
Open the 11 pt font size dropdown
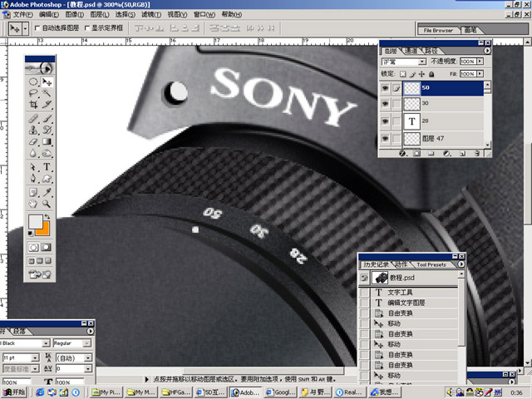pyautogui.click(x=35, y=357)
